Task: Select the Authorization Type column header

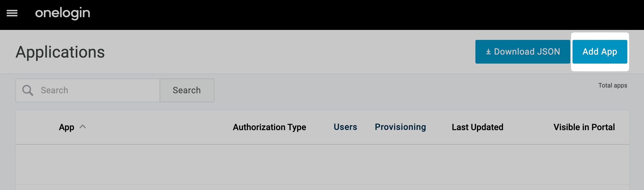Action: click(x=269, y=127)
